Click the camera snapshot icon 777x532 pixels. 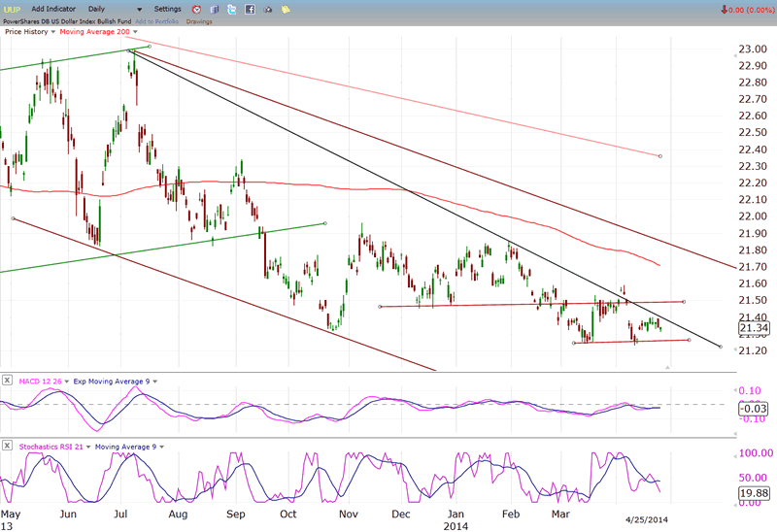coord(268,9)
